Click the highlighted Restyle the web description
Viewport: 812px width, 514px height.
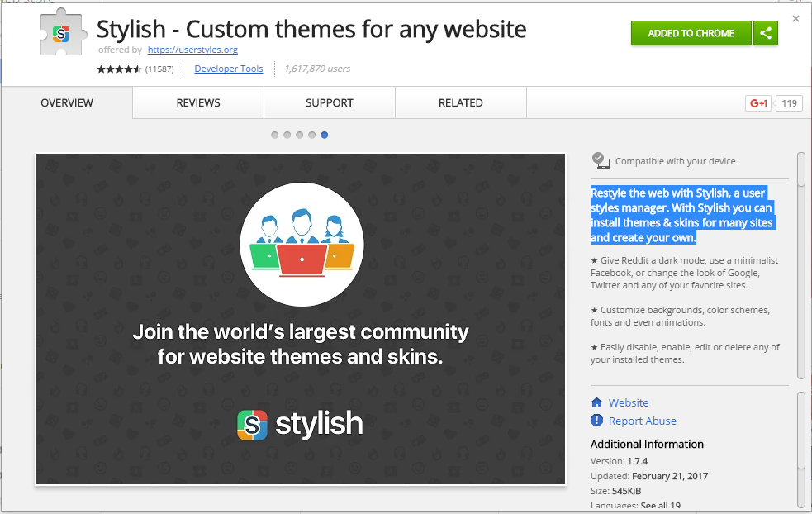pos(682,215)
